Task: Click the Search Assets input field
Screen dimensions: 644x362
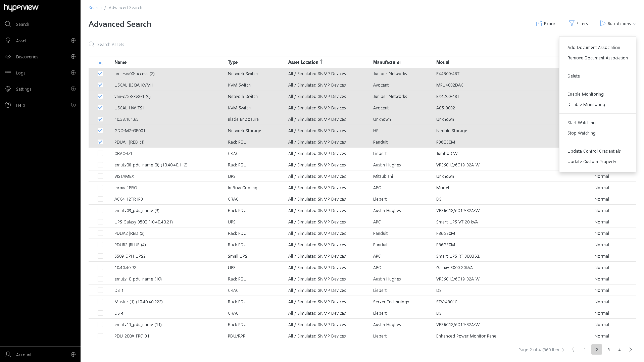Action: coord(134,44)
